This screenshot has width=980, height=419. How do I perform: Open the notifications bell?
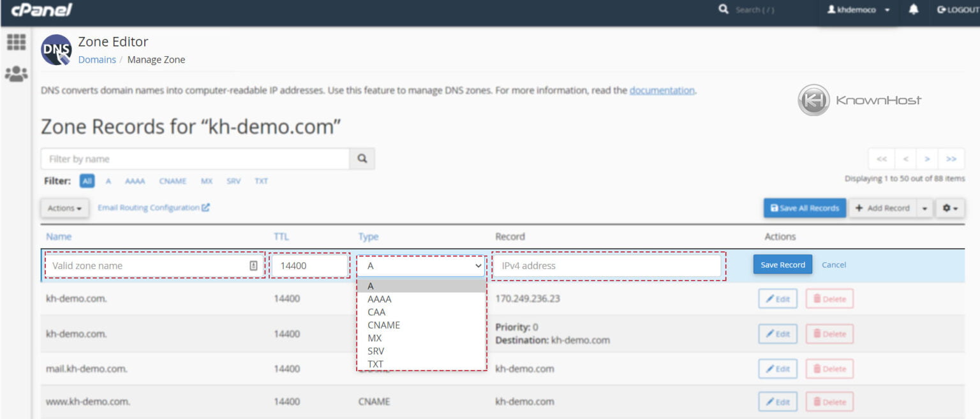coord(912,10)
